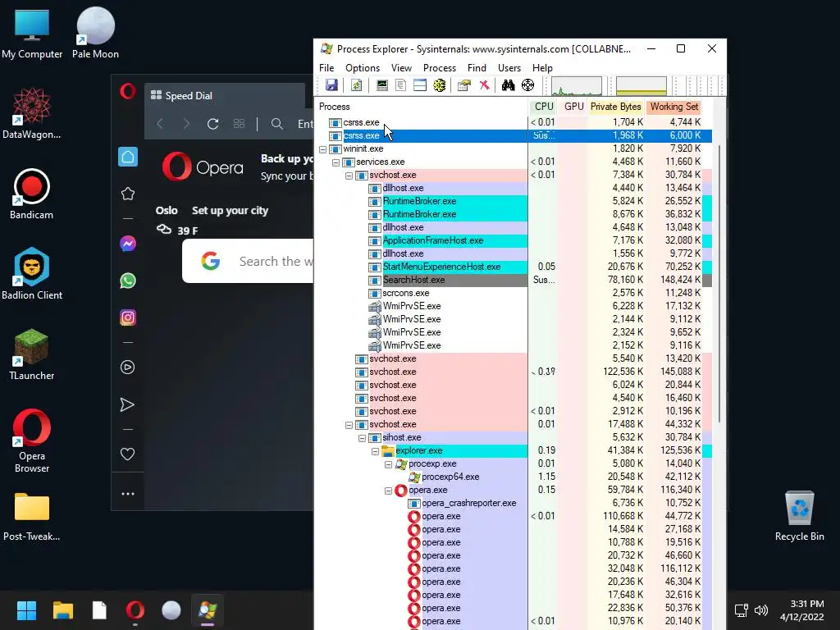Select the procexp64.exe process
Image resolution: width=840 pixels, height=630 pixels.
[450, 477]
